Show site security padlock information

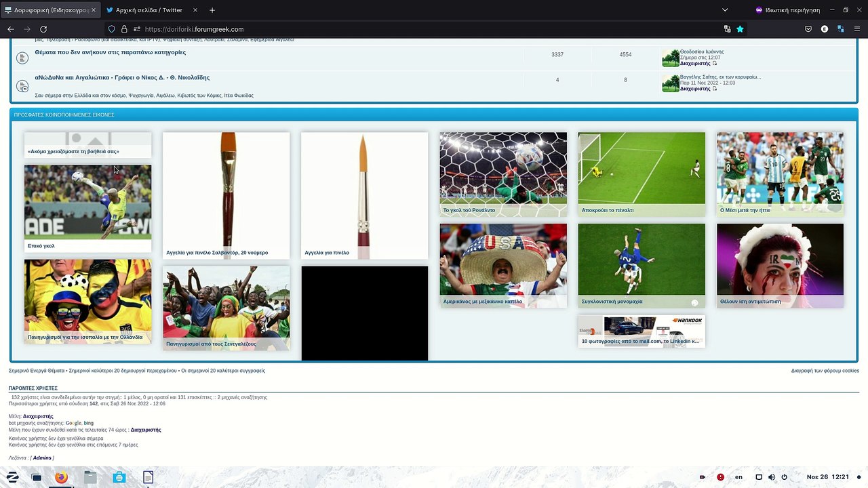click(x=124, y=29)
